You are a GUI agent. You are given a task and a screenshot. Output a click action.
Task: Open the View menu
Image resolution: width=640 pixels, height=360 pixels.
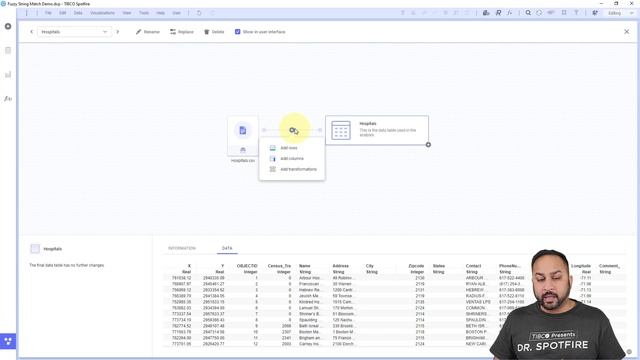pos(127,13)
